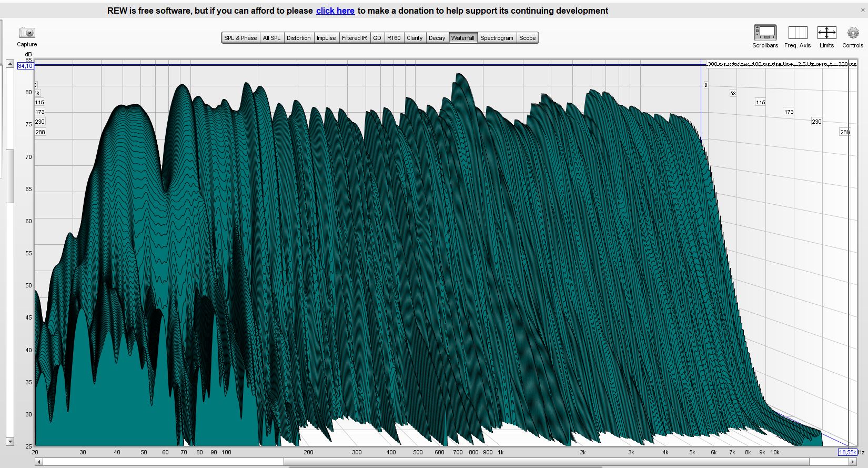Click the Freq. Axis icon
868x468 pixels.
coord(798,33)
